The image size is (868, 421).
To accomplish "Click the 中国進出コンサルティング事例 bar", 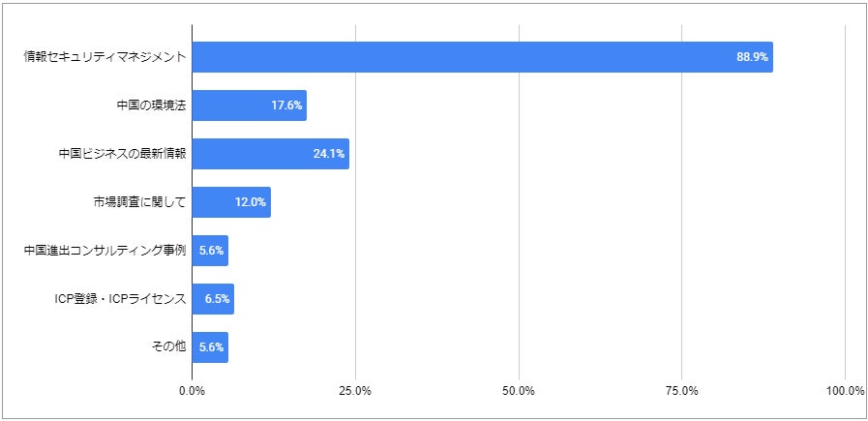I will coord(210,251).
